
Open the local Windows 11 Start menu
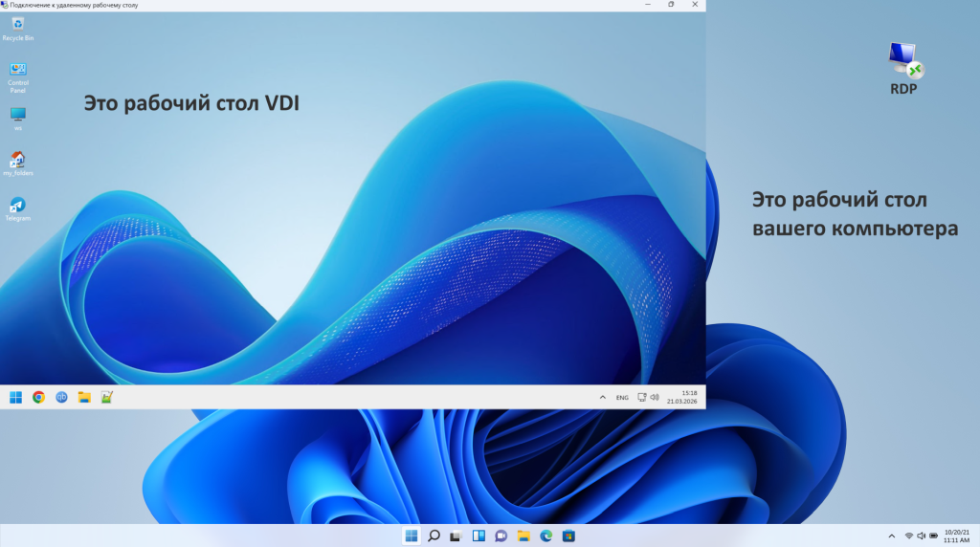tap(412, 536)
